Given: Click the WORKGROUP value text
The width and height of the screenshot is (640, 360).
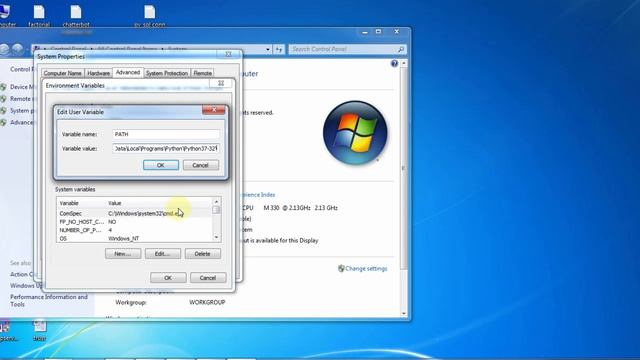Looking at the screenshot, I should (x=207, y=302).
